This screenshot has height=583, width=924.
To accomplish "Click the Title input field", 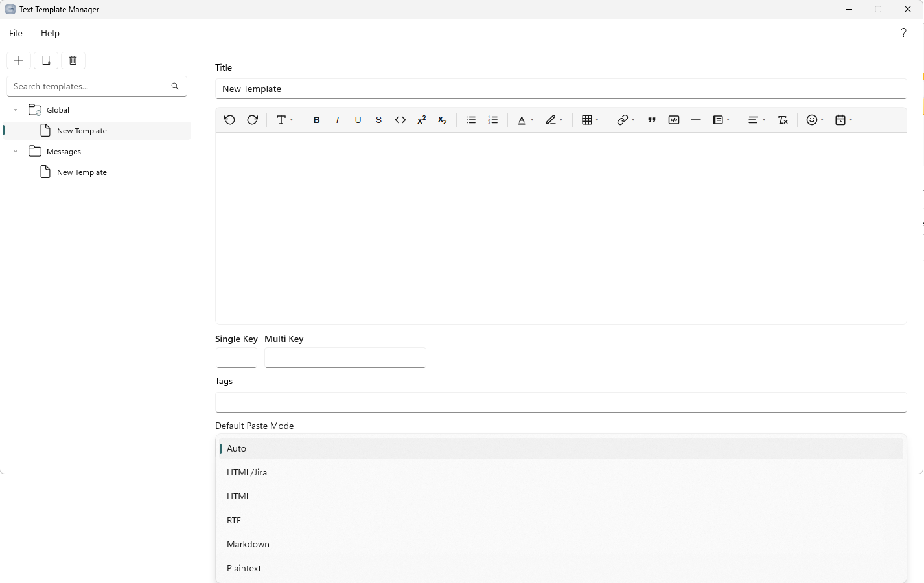I will click(x=560, y=89).
